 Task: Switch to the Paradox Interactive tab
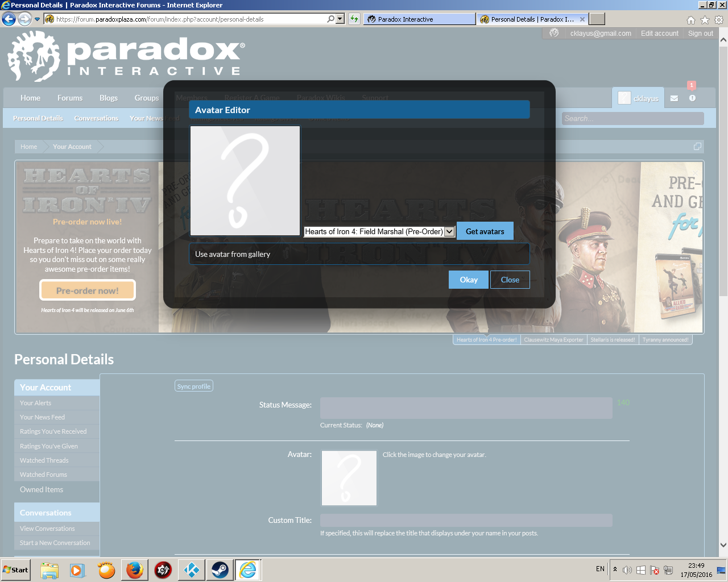[419, 19]
